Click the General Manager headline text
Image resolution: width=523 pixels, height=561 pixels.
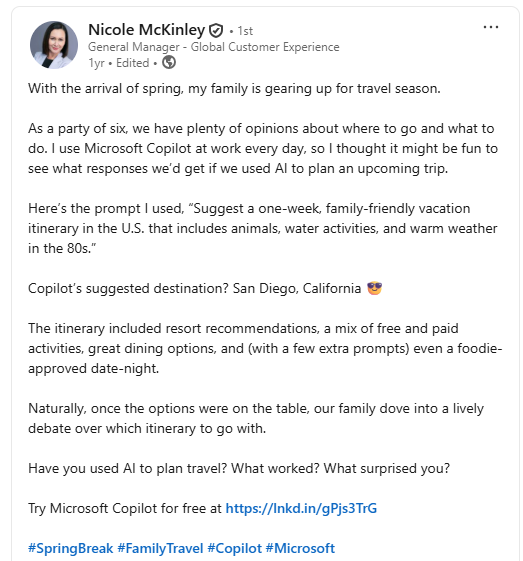point(214,47)
